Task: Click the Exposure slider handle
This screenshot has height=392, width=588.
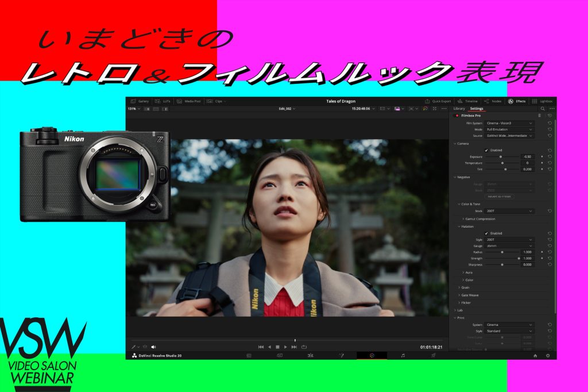Action: pyautogui.click(x=501, y=156)
